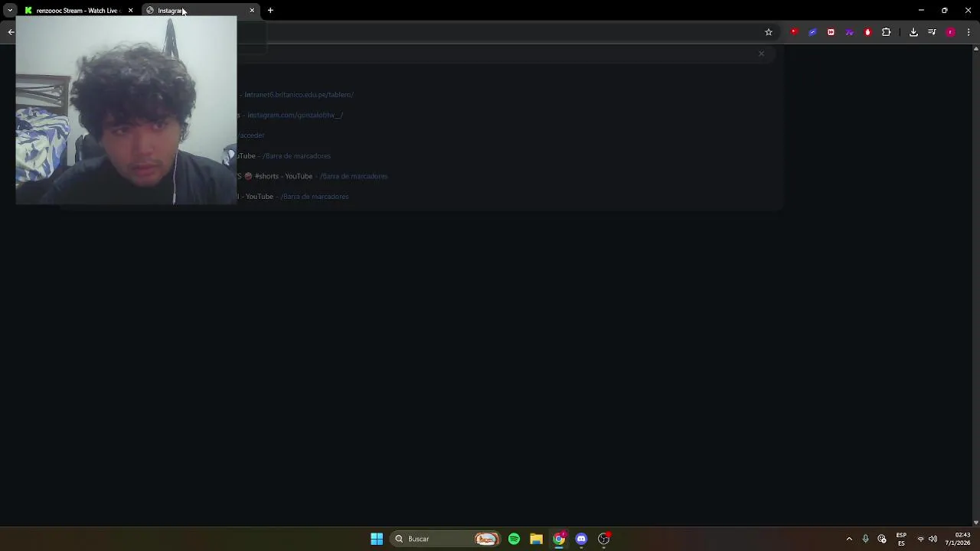Open the Extensions puzzle menu

point(887,32)
